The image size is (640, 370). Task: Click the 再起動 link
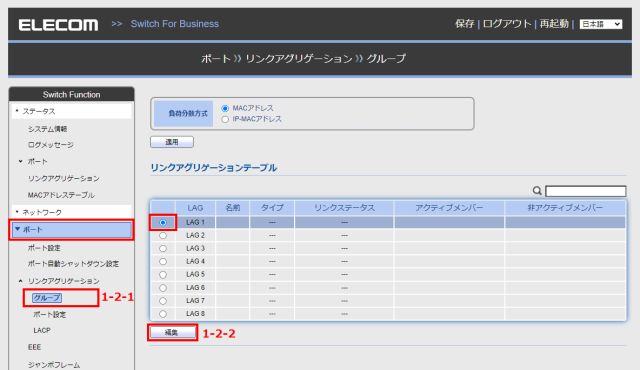pyautogui.click(x=554, y=24)
